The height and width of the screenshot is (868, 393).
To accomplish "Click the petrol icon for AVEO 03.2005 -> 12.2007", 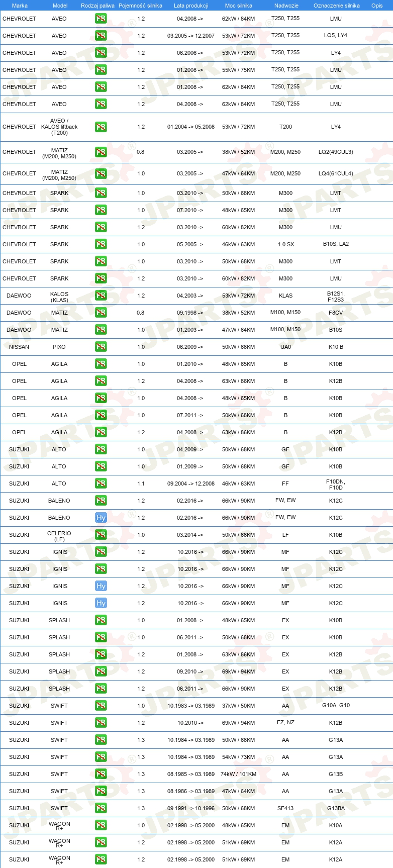I will [101, 36].
